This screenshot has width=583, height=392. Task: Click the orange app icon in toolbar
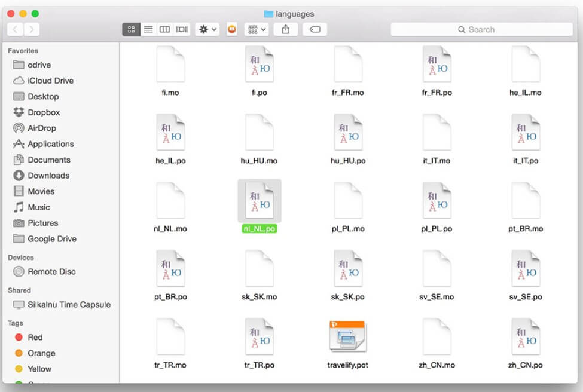231,29
